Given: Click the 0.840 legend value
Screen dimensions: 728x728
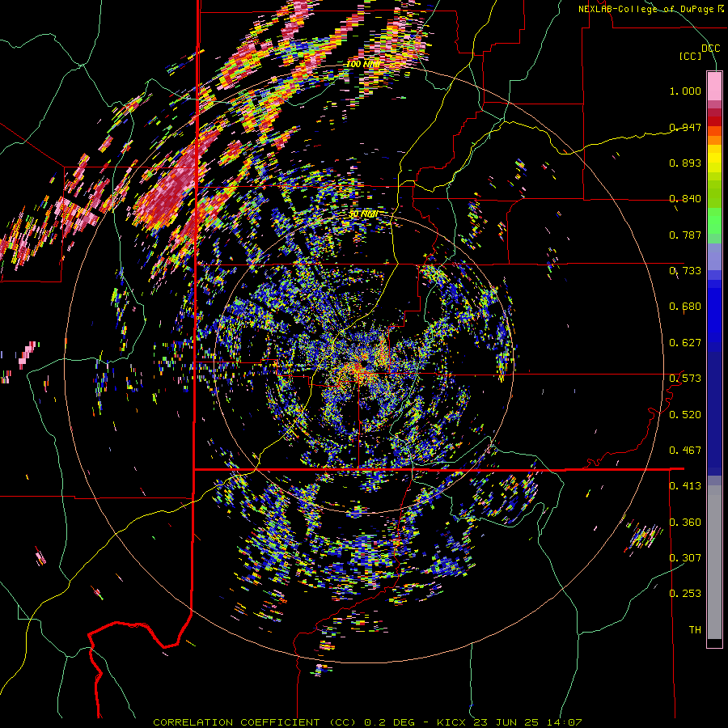Looking at the screenshot, I should pos(685,199).
